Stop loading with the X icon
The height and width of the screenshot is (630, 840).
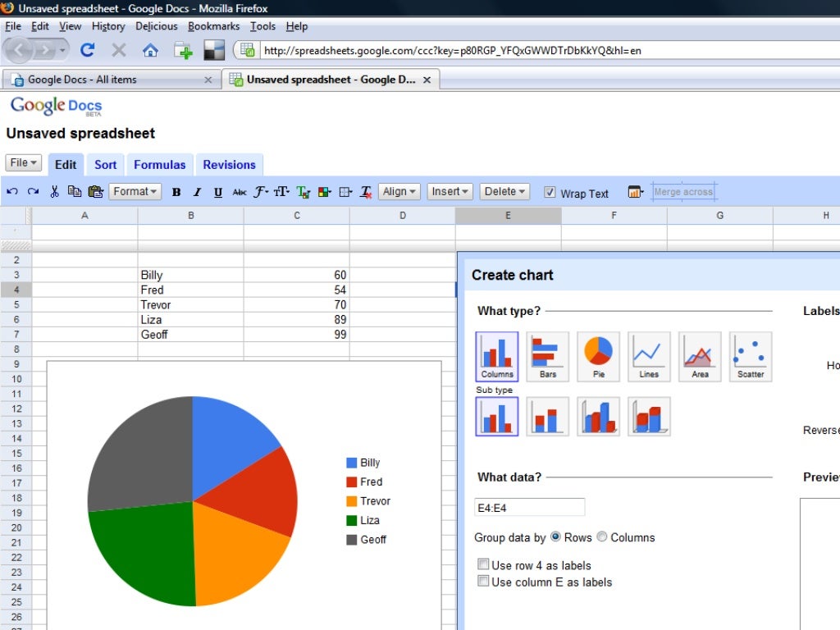tap(119, 50)
